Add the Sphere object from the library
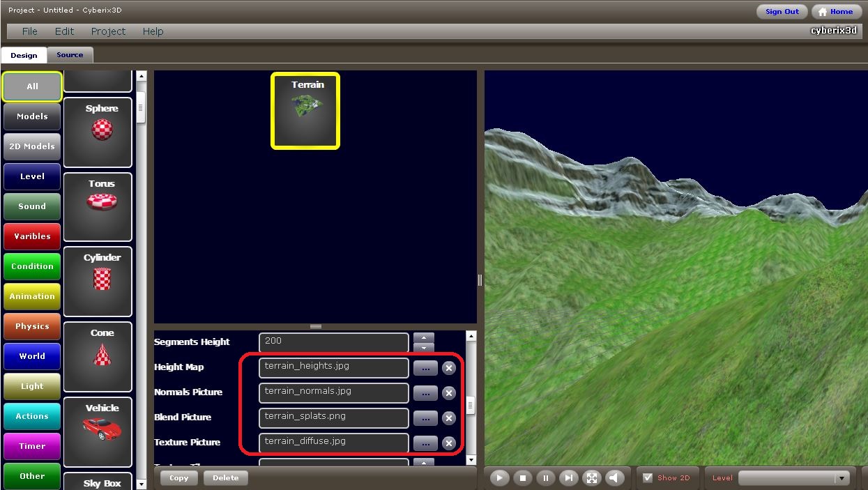868x490 pixels. tap(98, 132)
